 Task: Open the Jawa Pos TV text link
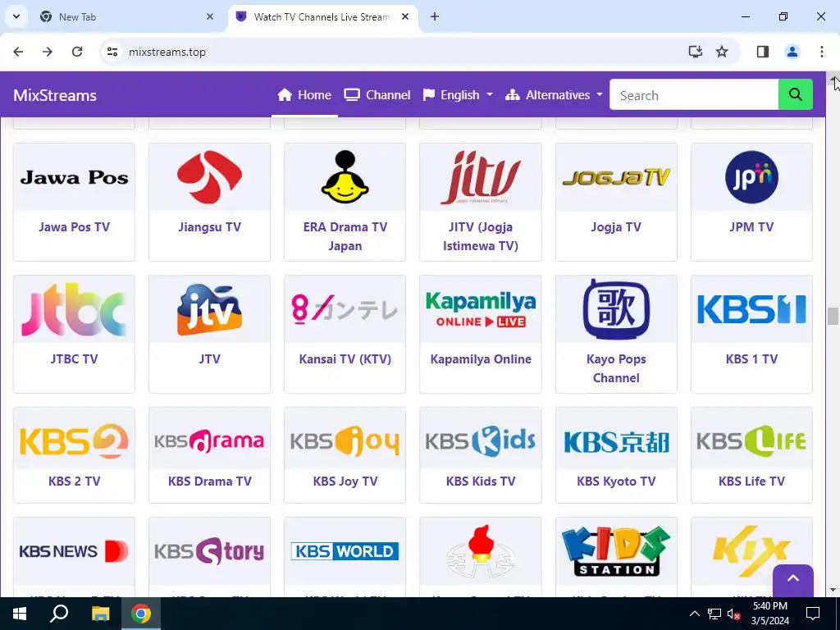click(74, 226)
